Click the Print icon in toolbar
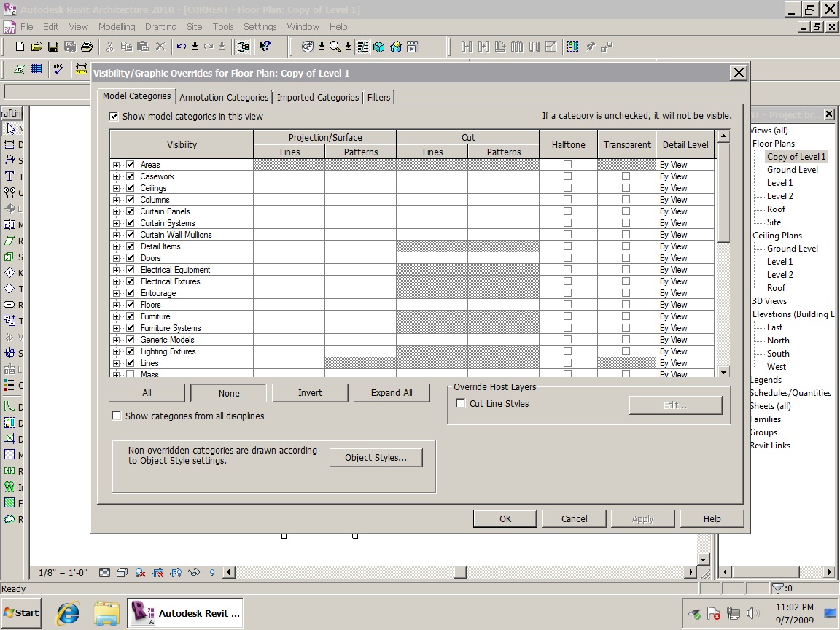The height and width of the screenshot is (630, 840). point(87,47)
